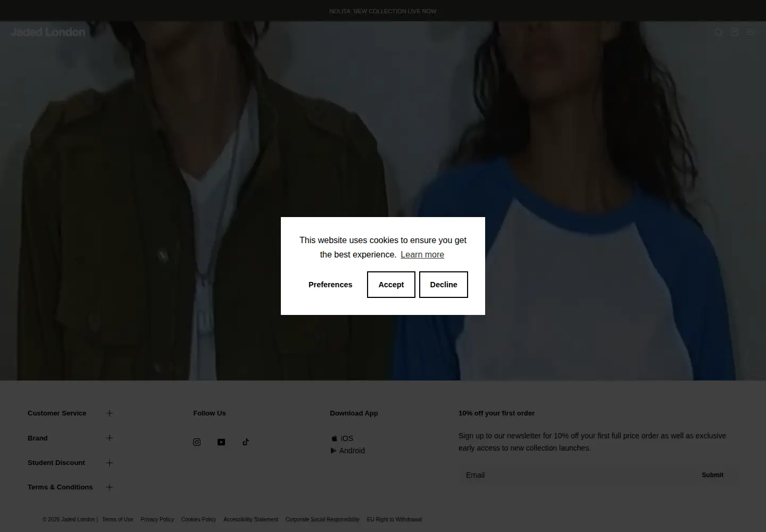
Task: Expand the Customer Service section
Action: (70, 413)
